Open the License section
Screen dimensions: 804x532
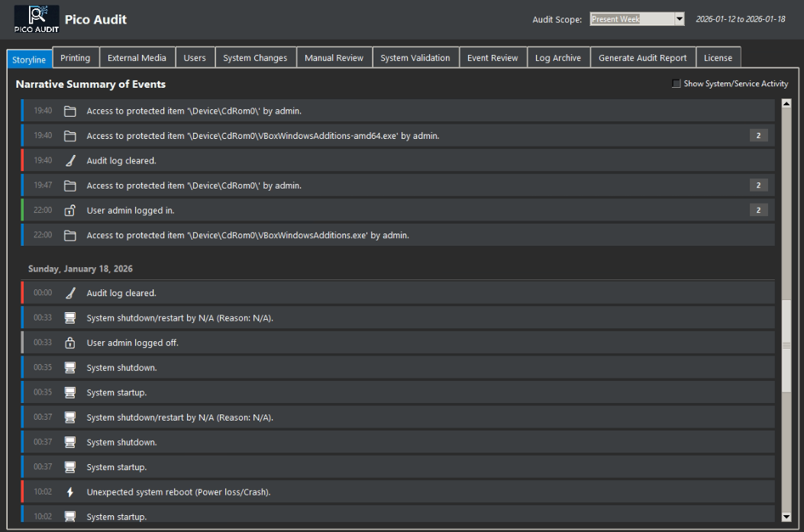pyautogui.click(x=718, y=56)
